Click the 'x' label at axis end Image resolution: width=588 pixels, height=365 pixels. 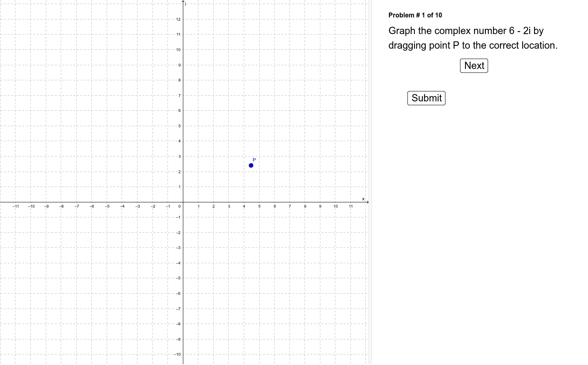click(x=363, y=199)
